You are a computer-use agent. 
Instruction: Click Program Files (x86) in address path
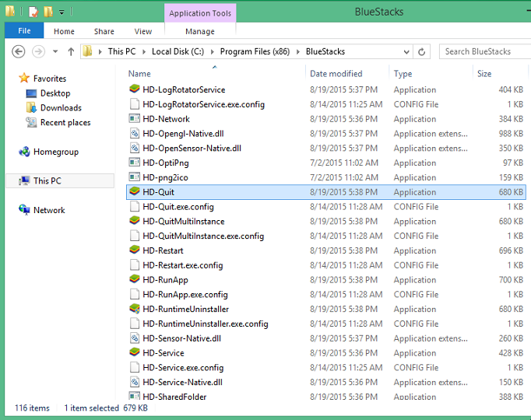tap(255, 51)
